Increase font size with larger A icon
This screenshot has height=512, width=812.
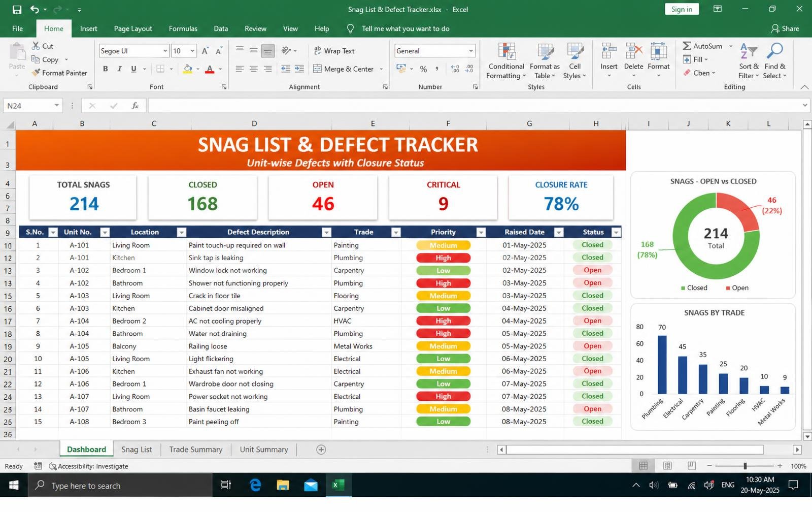(205, 51)
